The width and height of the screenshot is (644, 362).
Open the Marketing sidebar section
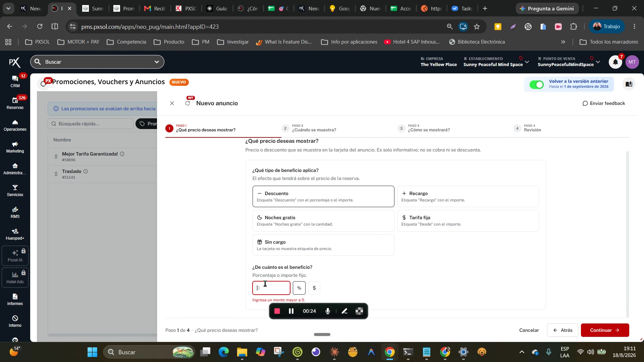[15, 147]
